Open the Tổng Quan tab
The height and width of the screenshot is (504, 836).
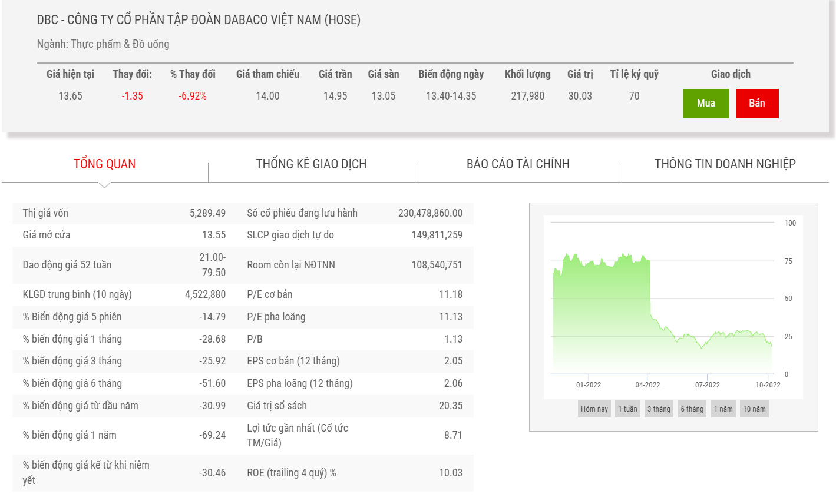point(104,164)
